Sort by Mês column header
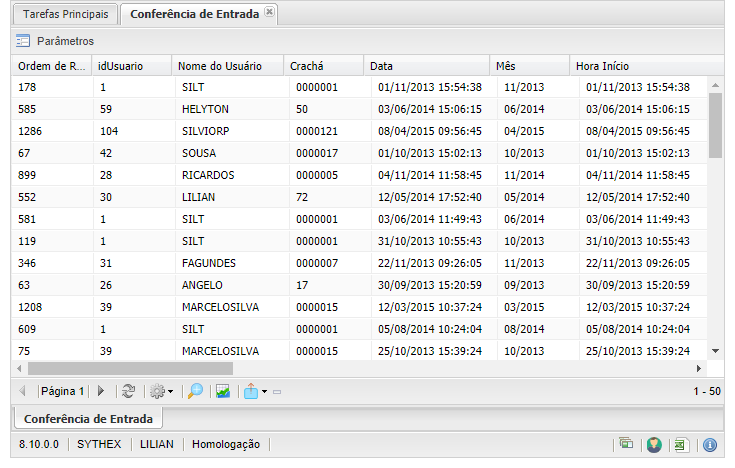The width and height of the screenshot is (735, 468). tap(530, 66)
